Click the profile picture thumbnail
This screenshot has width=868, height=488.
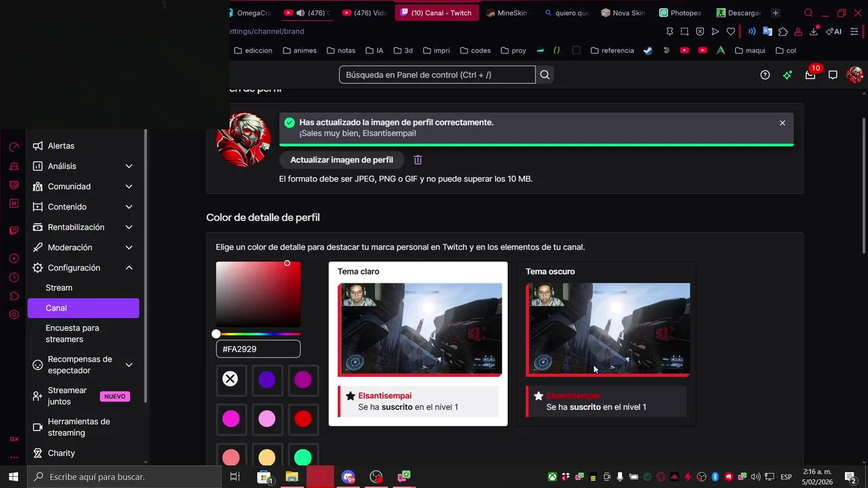[x=243, y=140]
